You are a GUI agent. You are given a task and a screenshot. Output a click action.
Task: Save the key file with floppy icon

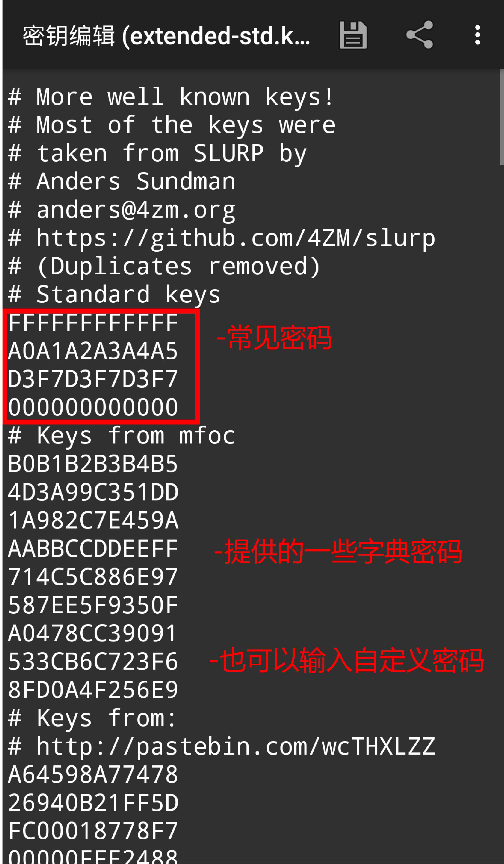(353, 35)
